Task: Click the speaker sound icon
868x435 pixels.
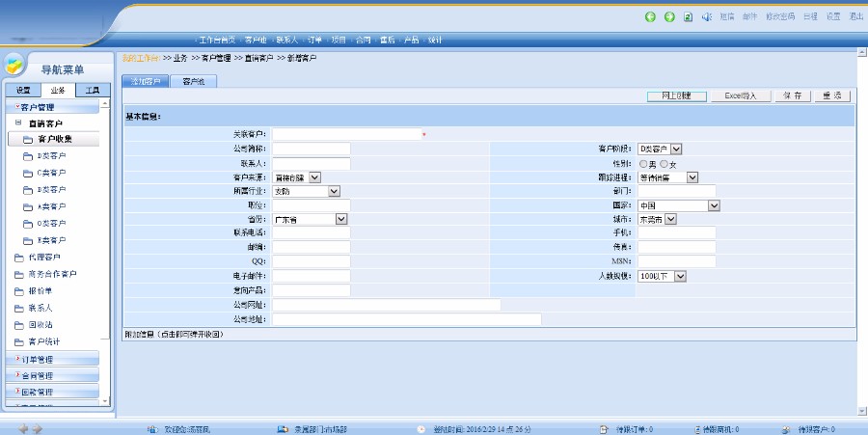Action: [706, 16]
